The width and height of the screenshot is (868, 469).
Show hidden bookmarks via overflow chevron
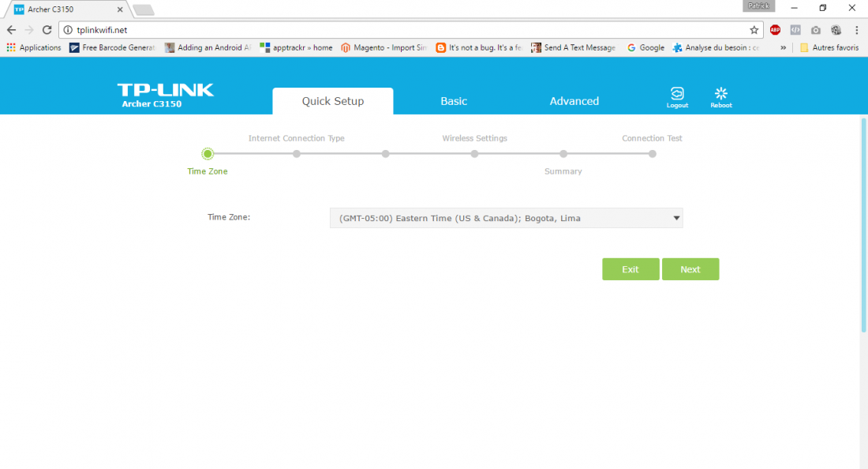pyautogui.click(x=783, y=47)
